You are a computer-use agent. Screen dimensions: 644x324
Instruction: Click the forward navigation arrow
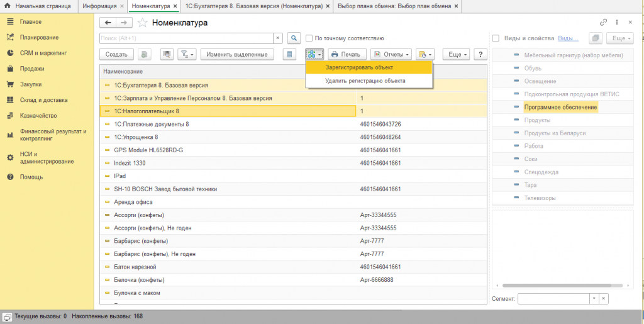(x=125, y=23)
